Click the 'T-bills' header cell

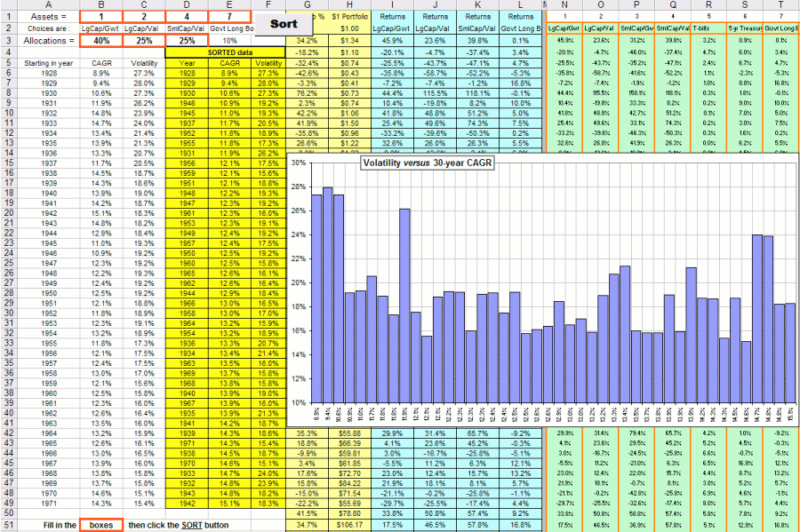pyautogui.click(x=708, y=28)
